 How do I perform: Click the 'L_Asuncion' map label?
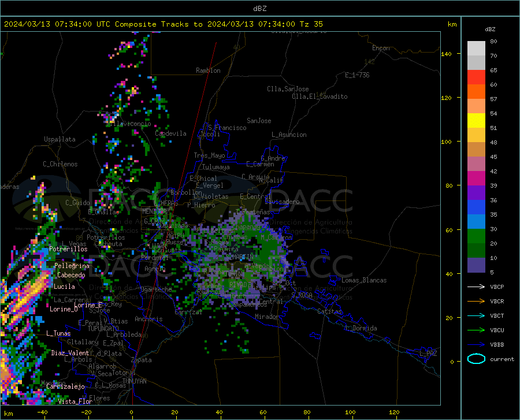[289, 135]
